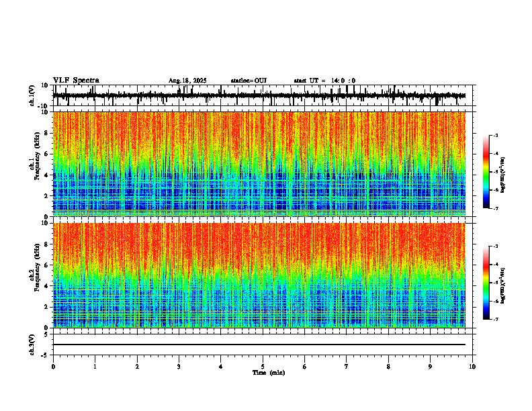532x411 pixels.
Task: Click inside the ch.2 frequency spectrogram
Action: (259, 275)
